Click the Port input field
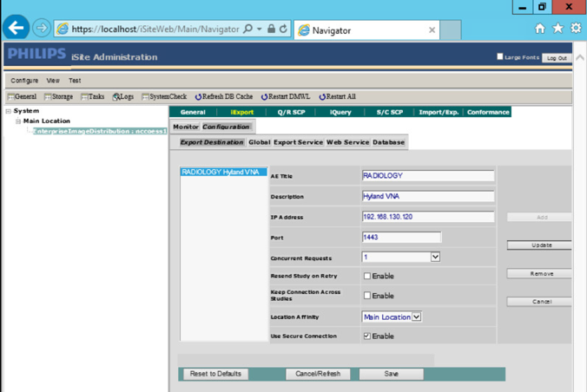Viewport: 587px width, 392px height. pyautogui.click(x=401, y=237)
